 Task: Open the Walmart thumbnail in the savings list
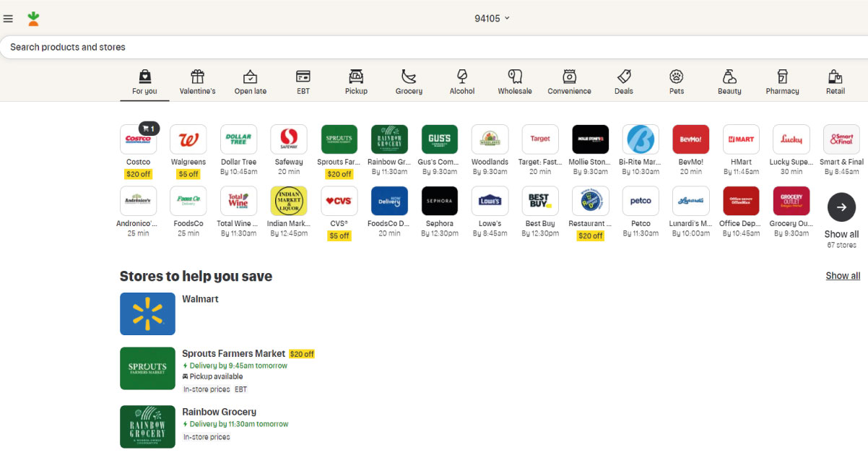(147, 314)
